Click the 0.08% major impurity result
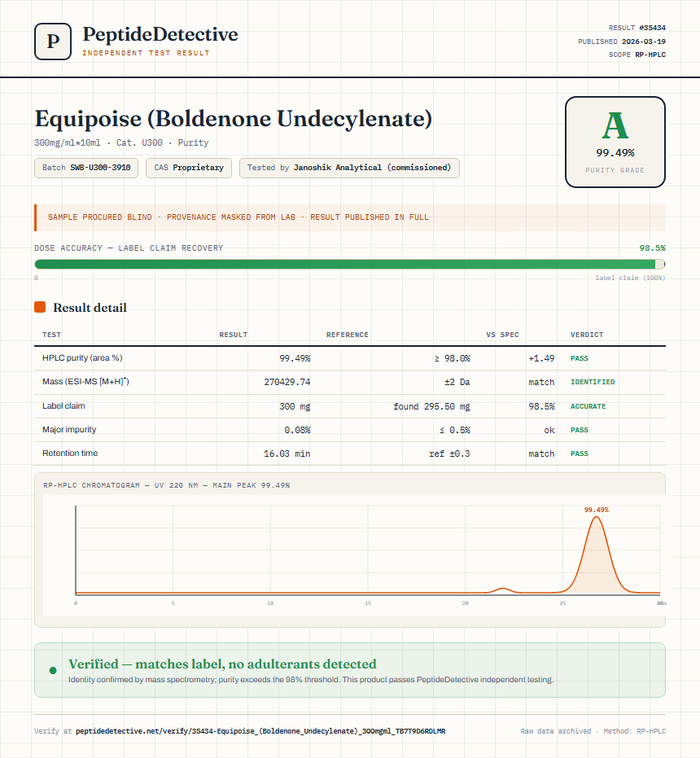Screen dimensions: 700x758 point(297,430)
